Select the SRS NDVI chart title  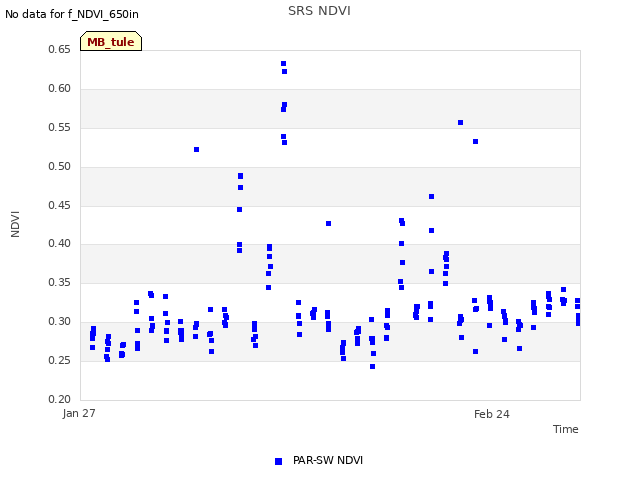click(x=319, y=11)
